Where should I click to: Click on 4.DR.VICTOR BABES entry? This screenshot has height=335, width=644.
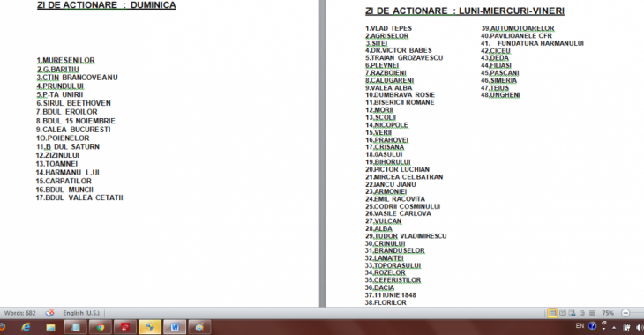pos(399,50)
